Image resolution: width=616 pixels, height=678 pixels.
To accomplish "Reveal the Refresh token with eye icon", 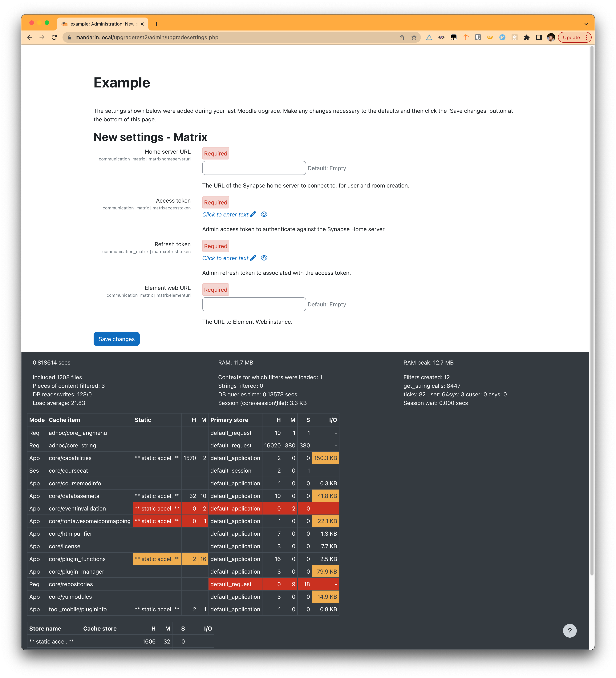I will (x=264, y=258).
